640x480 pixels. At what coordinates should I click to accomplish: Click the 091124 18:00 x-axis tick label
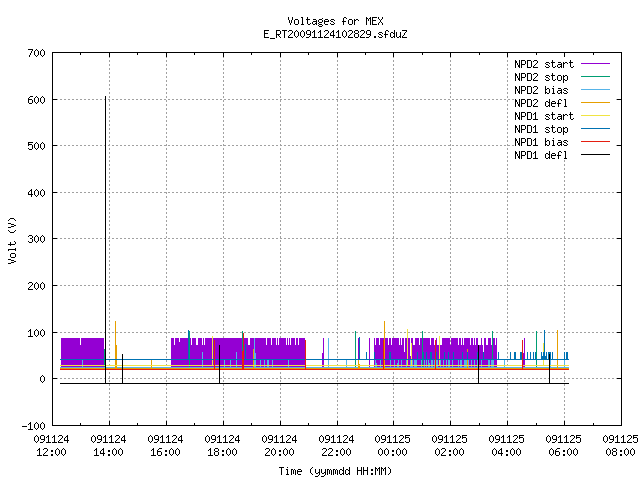point(222,446)
